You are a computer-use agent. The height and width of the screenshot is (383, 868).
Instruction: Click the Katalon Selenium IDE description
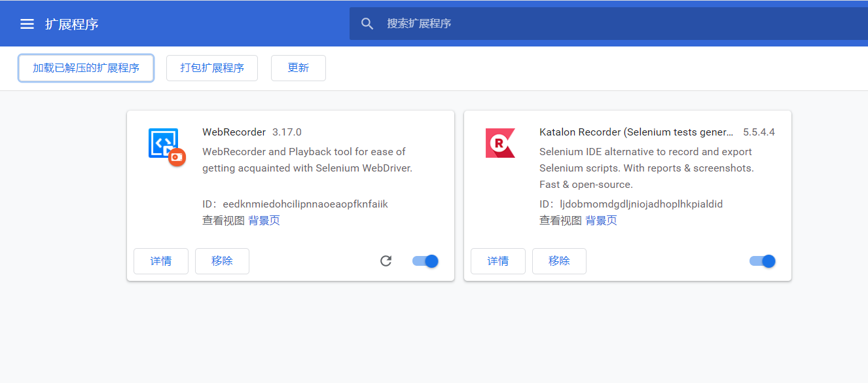point(647,168)
